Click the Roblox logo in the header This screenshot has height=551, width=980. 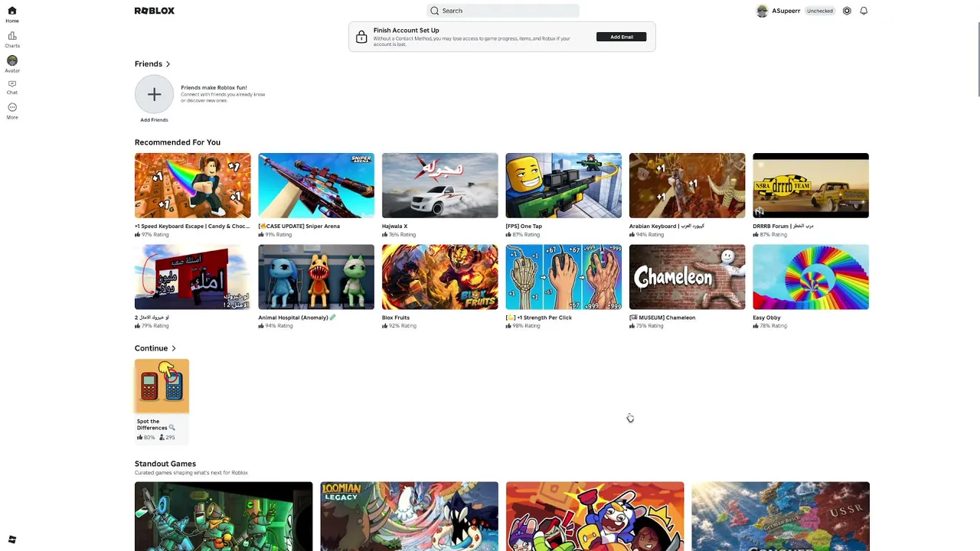(155, 11)
